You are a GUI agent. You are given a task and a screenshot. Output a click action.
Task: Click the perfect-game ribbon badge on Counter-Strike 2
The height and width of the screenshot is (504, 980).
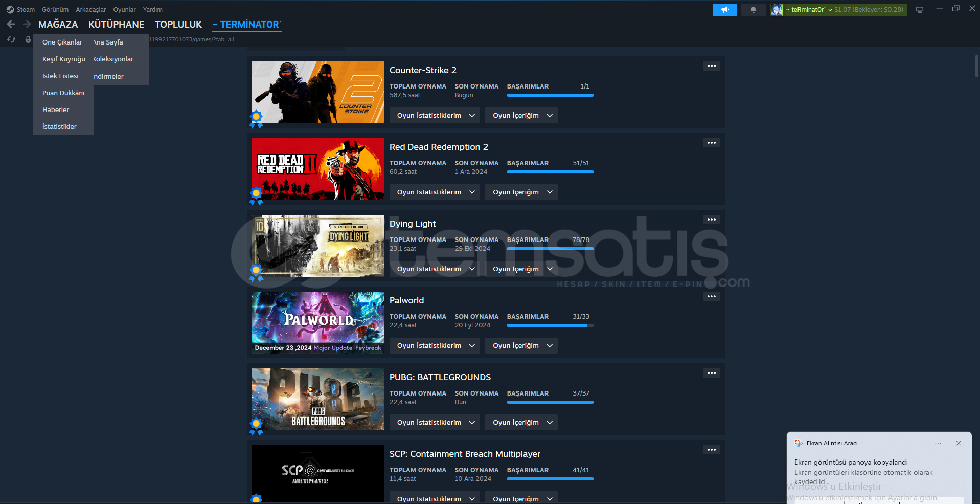pyautogui.click(x=256, y=119)
